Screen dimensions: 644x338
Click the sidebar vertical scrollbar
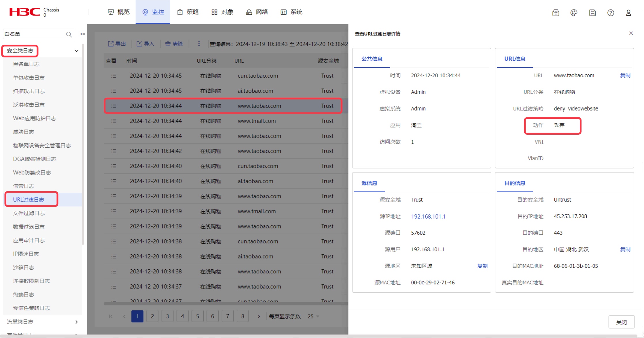83,144
